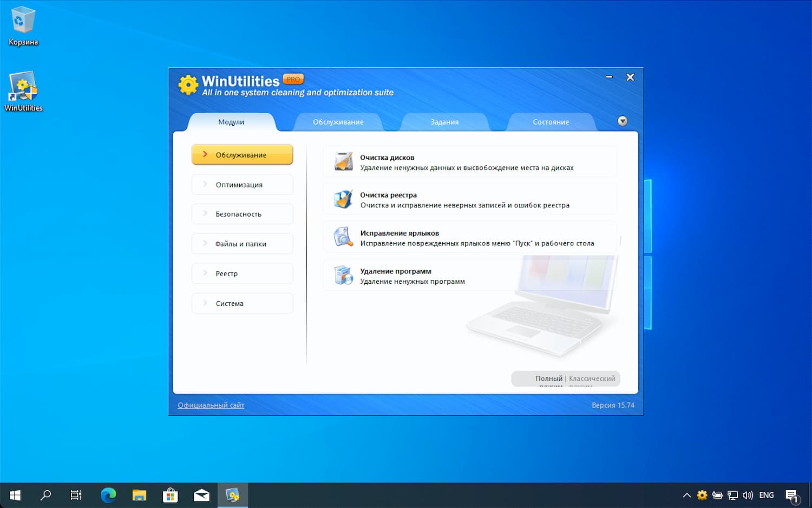The width and height of the screenshot is (812, 508).
Task: Switch to Классический (classic) mode
Action: (x=592, y=379)
